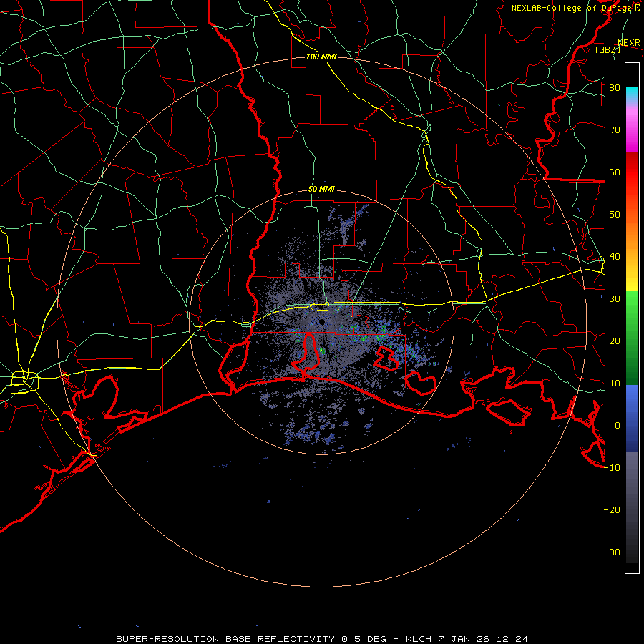Click the 20 value on the dBZ scale
This screenshot has height=644, width=644.
pyautogui.click(x=615, y=341)
